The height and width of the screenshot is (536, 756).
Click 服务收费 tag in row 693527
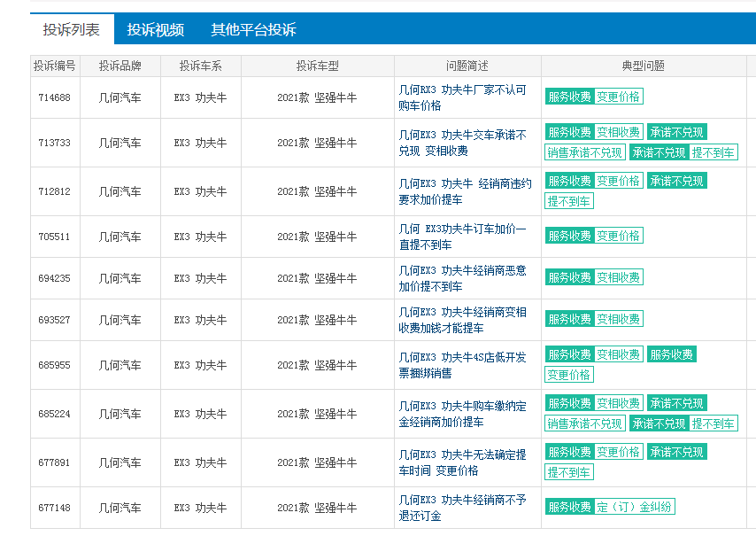tap(570, 319)
